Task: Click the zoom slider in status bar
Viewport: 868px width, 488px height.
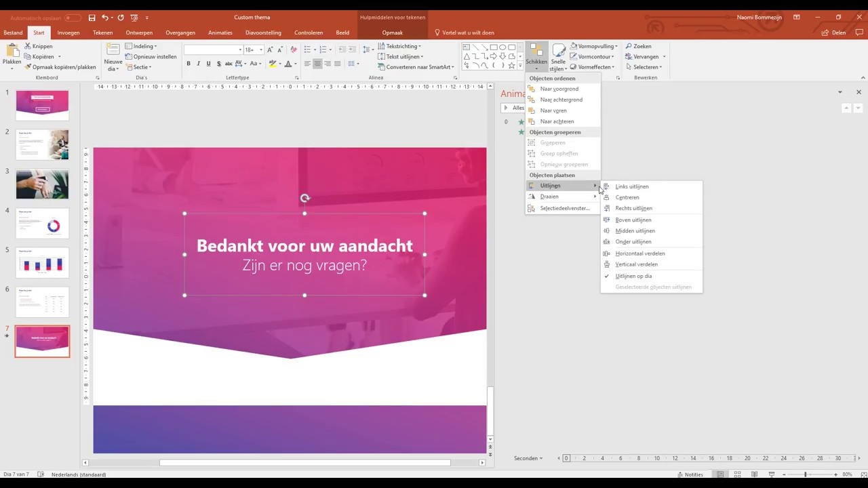Action: click(x=805, y=474)
